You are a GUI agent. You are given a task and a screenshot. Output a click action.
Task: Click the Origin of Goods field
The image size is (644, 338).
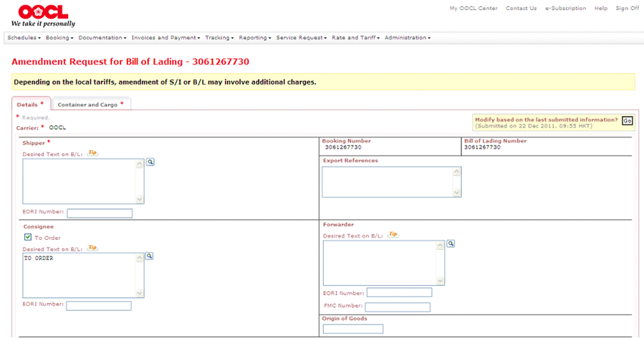pyautogui.click(x=352, y=329)
